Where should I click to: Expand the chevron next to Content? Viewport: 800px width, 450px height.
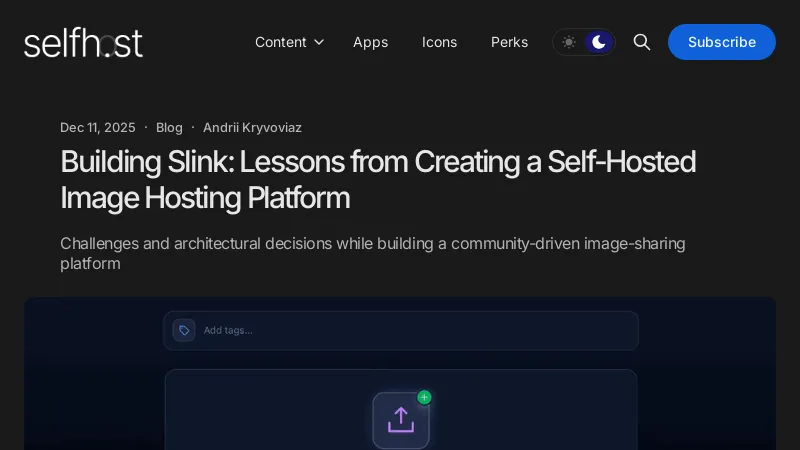[319, 42]
